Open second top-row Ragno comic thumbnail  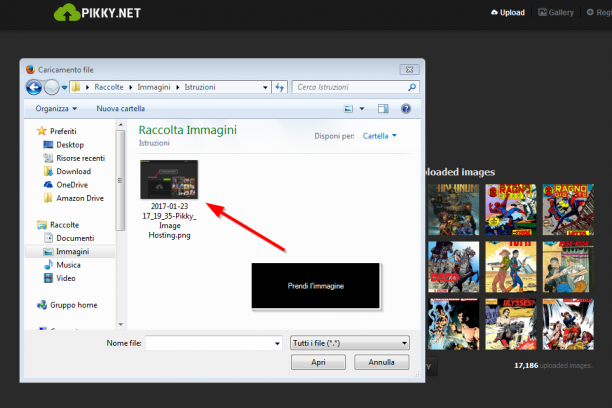(x=511, y=210)
